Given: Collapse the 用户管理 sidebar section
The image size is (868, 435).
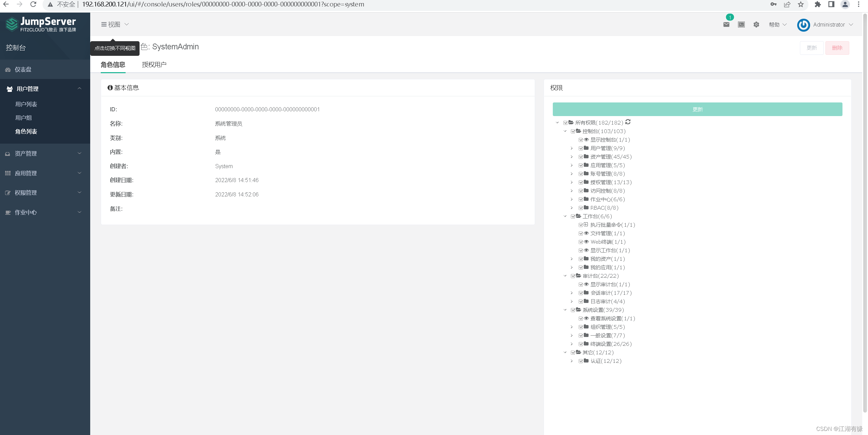Looking at the screenshot, I should (45, 89).
